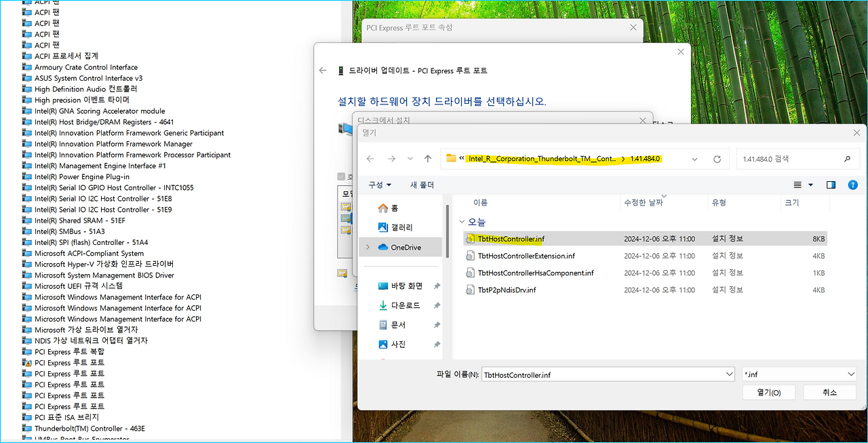Collapse the 오늘 group in the file list
Image resolution: width=868 pixels, height=443 pixels.
(x=462, y=220)
